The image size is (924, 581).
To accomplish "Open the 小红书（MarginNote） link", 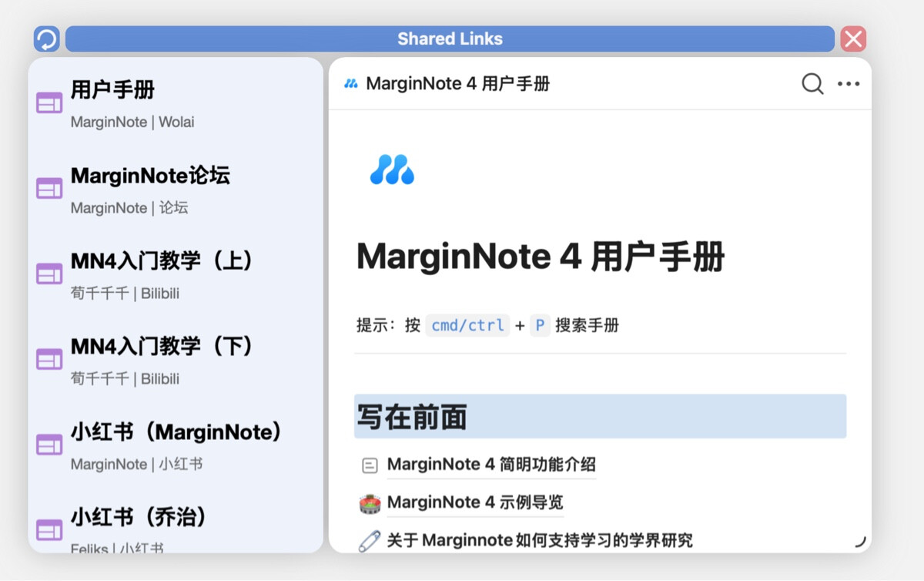I will pyautogui.click(x=176, y=432).
